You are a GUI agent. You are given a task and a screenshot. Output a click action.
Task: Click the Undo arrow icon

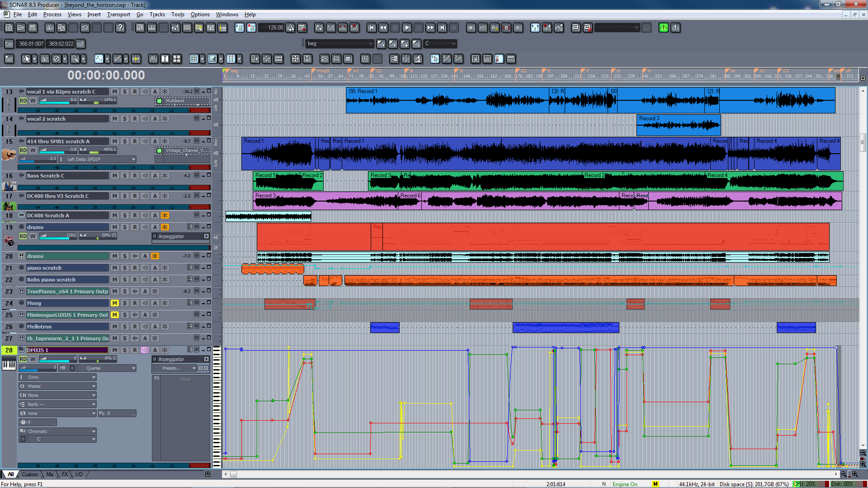coord(85,28)
